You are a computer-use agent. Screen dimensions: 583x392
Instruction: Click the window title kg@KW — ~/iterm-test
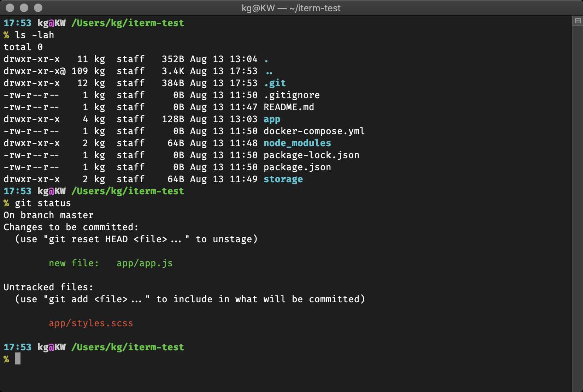point(291,8)
